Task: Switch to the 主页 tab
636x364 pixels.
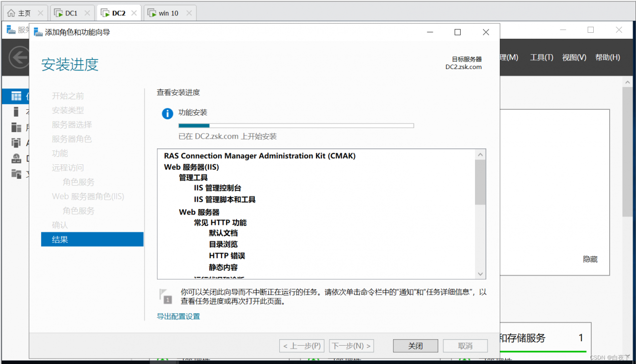Action: (21, 12)
